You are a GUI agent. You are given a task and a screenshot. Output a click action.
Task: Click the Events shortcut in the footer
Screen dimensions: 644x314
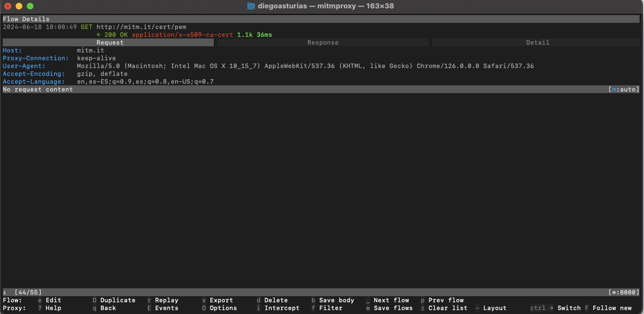(162, 308)
